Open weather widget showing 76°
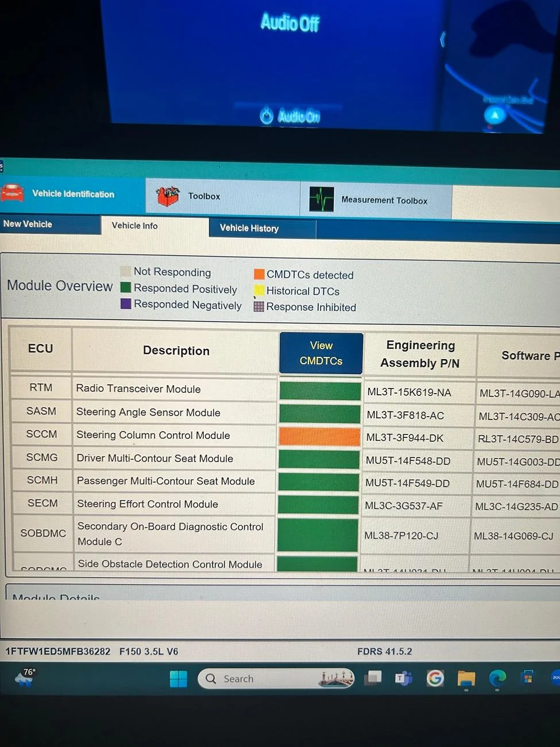 click(x=25, y=677)
